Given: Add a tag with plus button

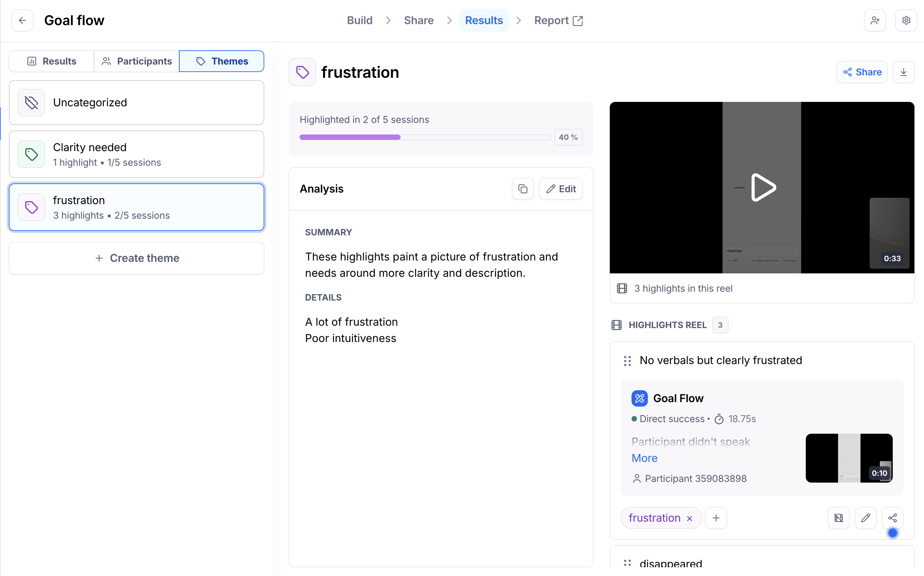Looking at the screenshot, I should pyautogui.click(x=715, y=518).
